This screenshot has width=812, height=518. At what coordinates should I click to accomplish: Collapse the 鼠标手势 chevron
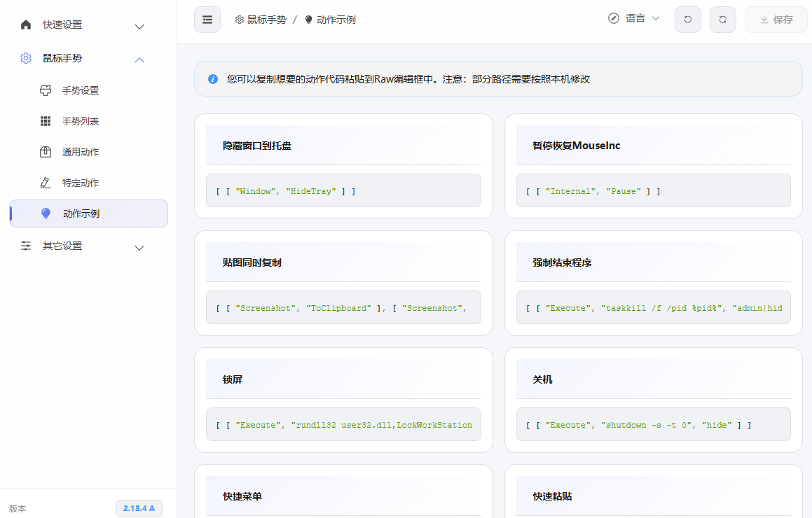pos(139,60)
